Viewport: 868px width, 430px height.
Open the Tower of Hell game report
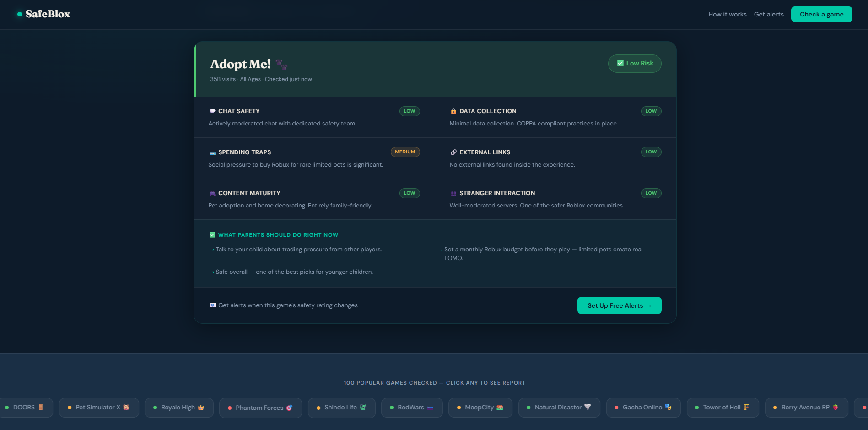pyautogui.click(x=723, y=407)
